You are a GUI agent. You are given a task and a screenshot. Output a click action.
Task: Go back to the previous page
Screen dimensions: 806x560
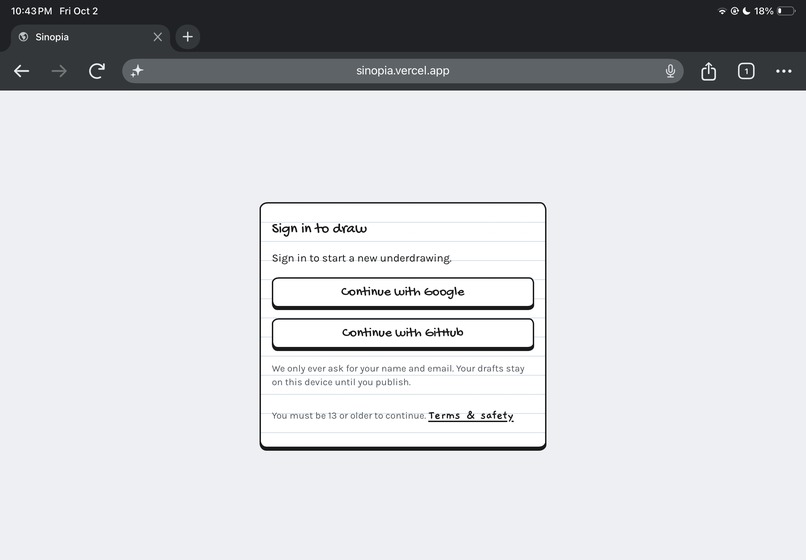(x=21, y=71)
